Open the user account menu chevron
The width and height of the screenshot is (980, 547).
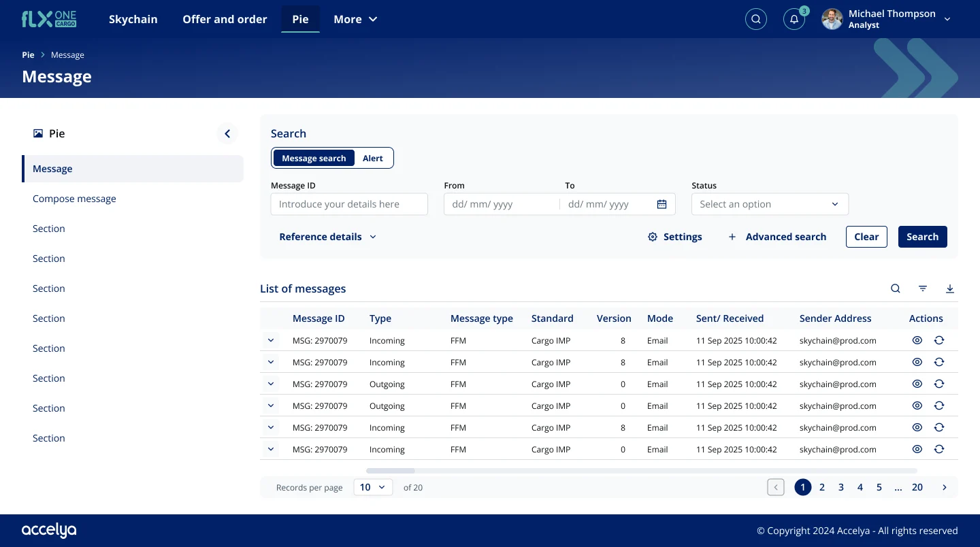[x=947, y=19]
